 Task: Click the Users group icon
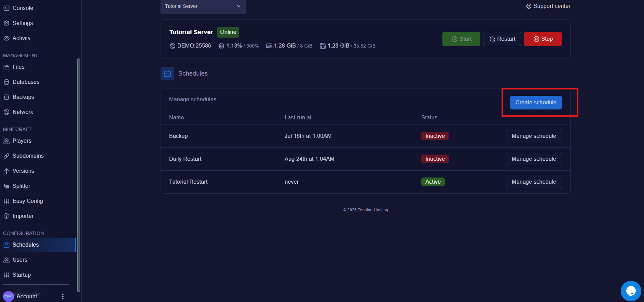pyautogui.click(x=6, y=260)
